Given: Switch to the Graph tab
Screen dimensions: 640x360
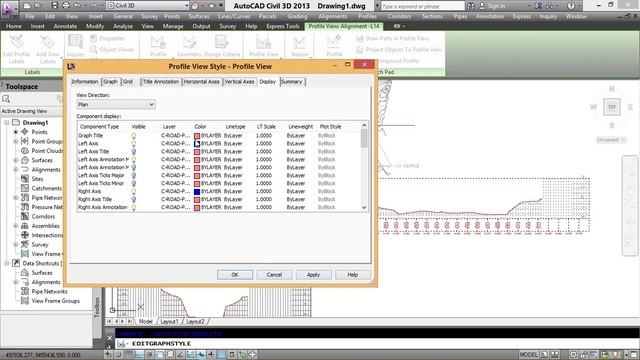Looking at the screenshot, I should click(x=110, y=82).
